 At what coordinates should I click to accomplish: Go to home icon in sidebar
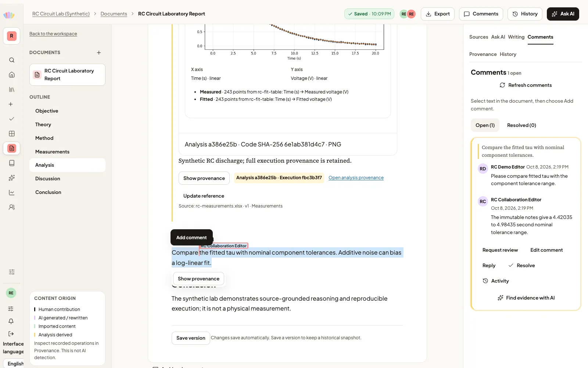[12, 75]
